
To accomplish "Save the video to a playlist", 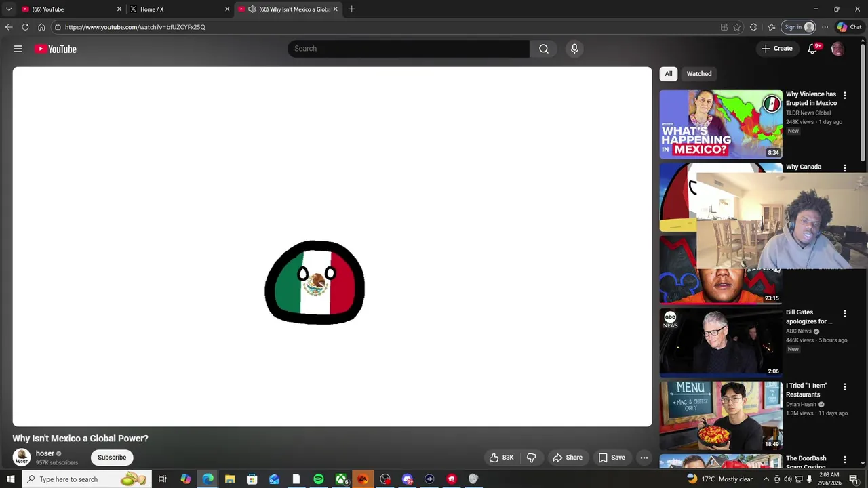I will click(x=612, y=457).
